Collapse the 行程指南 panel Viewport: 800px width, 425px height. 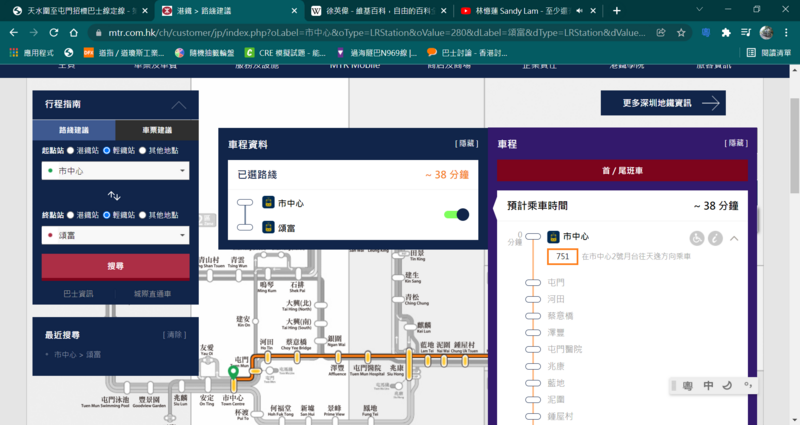click(x=179, y=105)
